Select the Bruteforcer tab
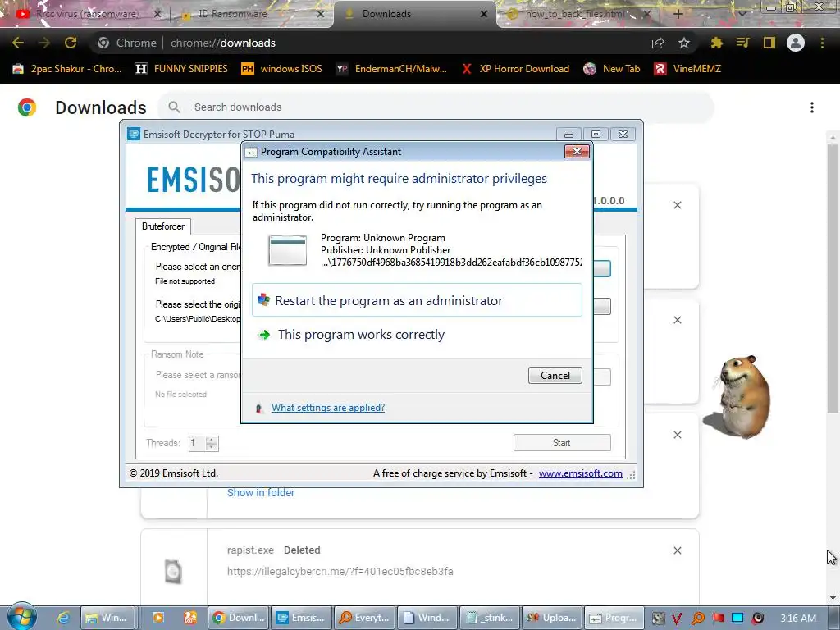This screenshot has width=840, height=630. 163,226
